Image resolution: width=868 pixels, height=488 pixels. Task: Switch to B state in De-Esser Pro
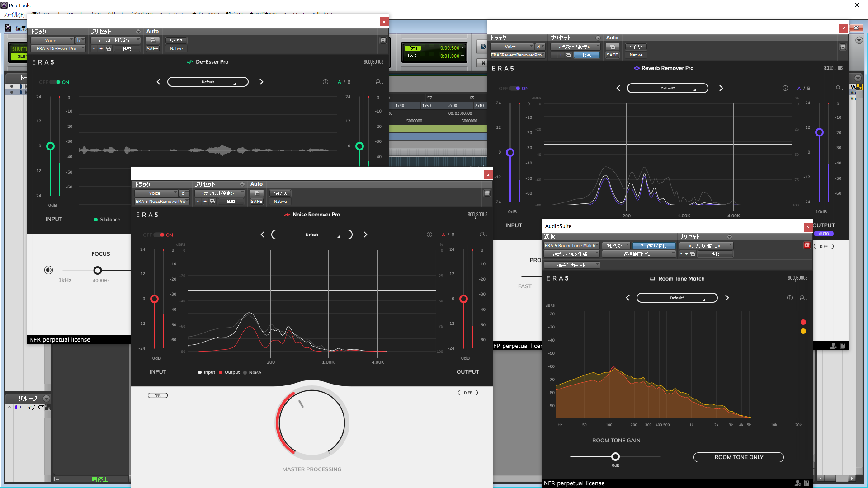pyautogui.click(x=349, y=82)
